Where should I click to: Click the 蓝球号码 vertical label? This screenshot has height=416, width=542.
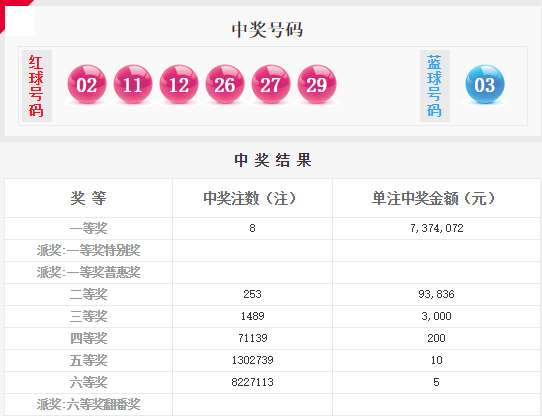coord(434,86)
